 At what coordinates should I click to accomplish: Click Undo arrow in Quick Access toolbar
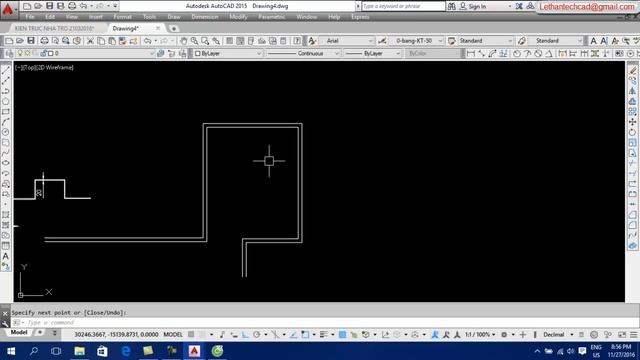(x=83, y=6)
